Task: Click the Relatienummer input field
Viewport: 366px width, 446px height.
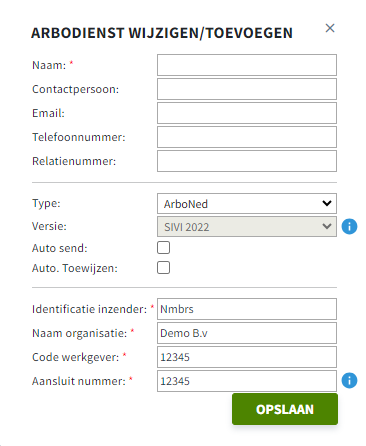Action: (247, 161)
